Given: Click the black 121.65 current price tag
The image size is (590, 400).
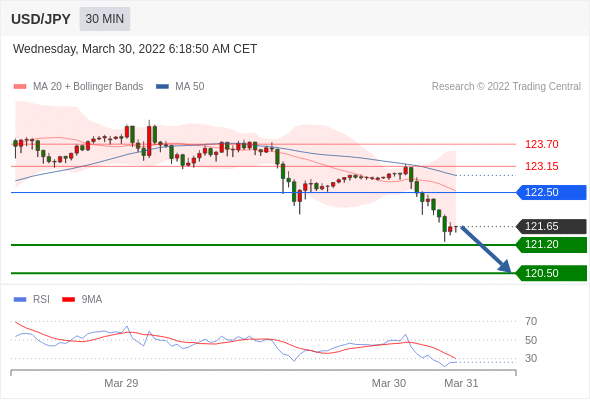Looking at the screenshot, I should point(551,227).
